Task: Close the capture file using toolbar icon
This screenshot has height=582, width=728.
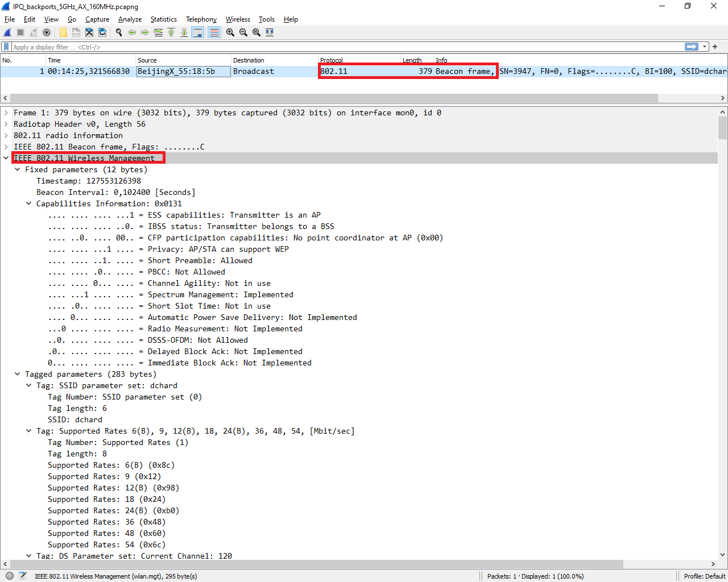Action: pos(89,32)
